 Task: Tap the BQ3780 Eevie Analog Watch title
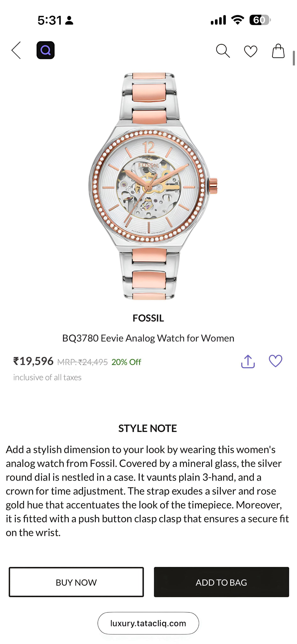tap(148, 338)
